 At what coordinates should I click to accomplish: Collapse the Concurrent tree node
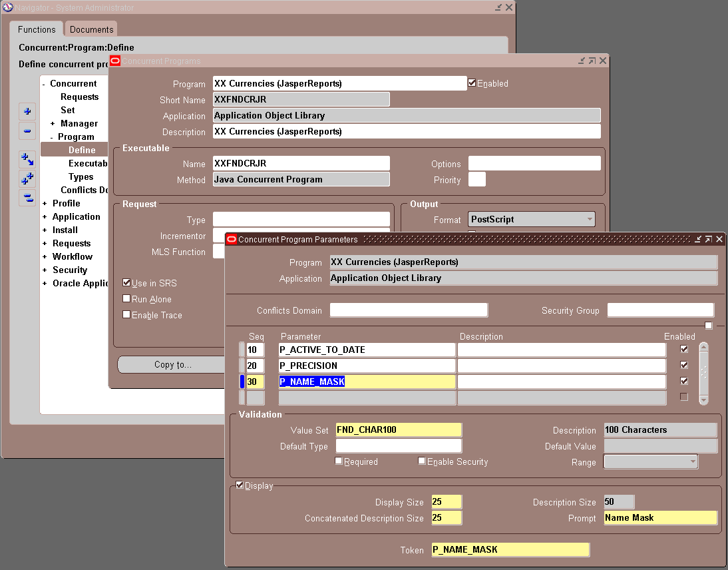(44, 84)
